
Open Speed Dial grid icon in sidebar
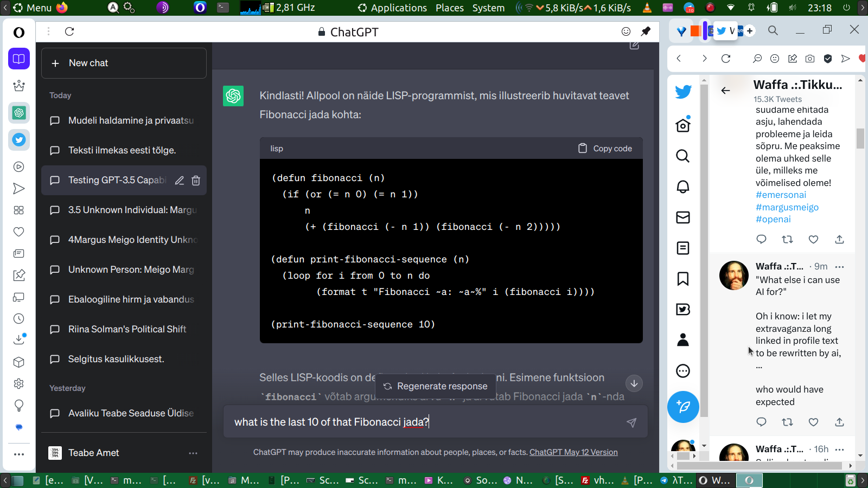click(19, 210)
